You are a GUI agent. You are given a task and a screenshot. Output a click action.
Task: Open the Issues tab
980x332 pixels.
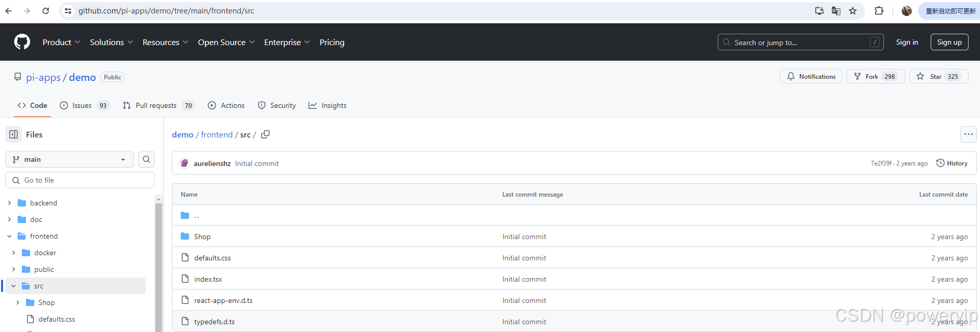coord(84,105)
